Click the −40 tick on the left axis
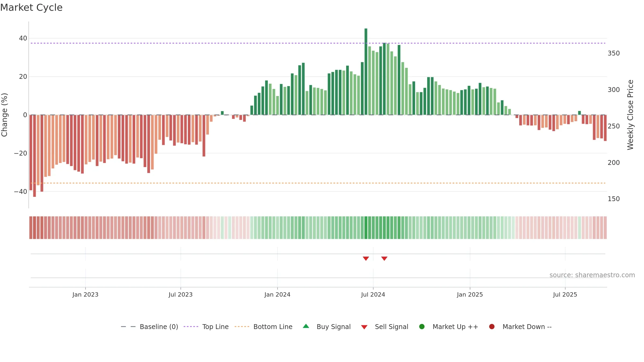This screenshot has height=362, width=644. click(x=21, y=192)
